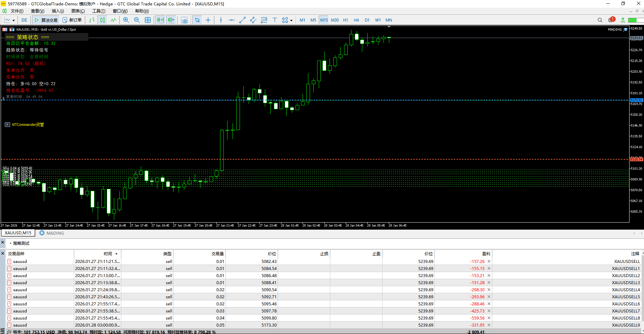Select the crosshair tool
This screenshot has height=334, width=644.
click(208, 20)
